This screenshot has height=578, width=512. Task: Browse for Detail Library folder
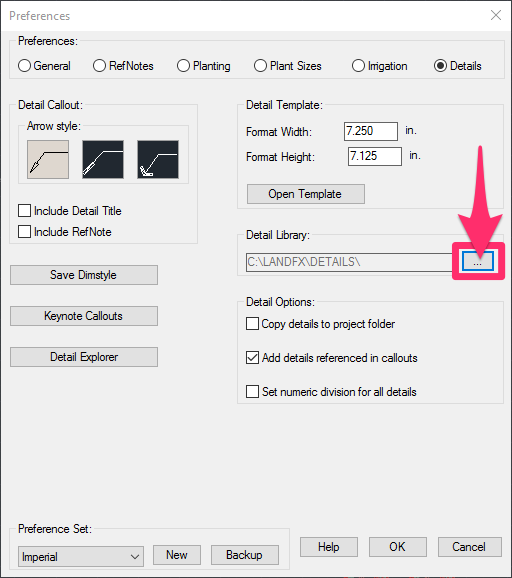click(478, 261)
